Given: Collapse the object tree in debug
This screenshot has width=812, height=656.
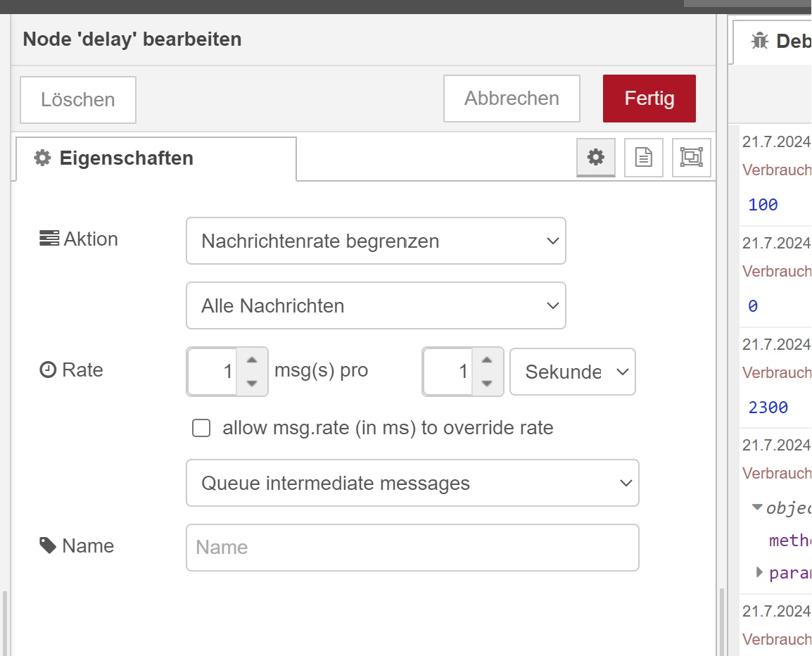Looking at the screenshot, I should (x=757, y=507).
